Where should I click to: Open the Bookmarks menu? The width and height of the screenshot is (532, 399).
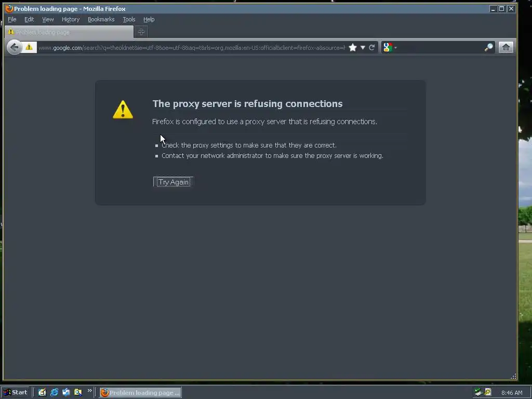pos(101,19)
